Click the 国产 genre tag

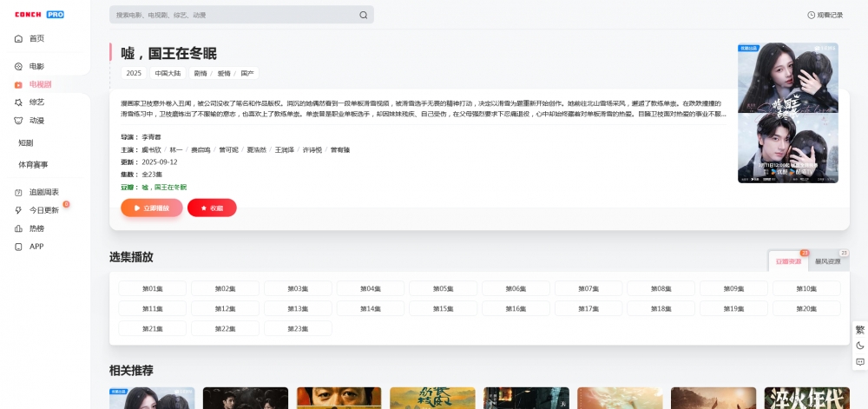[x=247, y=73]
